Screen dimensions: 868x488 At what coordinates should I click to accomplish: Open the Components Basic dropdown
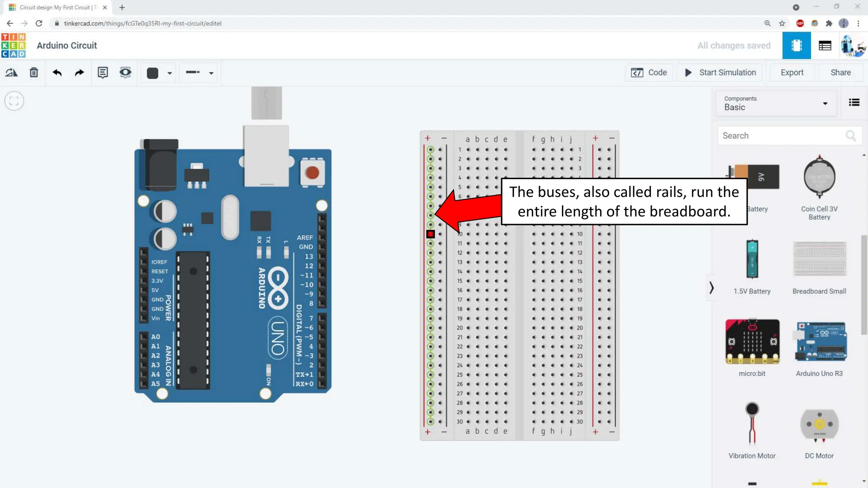(776, 103)
